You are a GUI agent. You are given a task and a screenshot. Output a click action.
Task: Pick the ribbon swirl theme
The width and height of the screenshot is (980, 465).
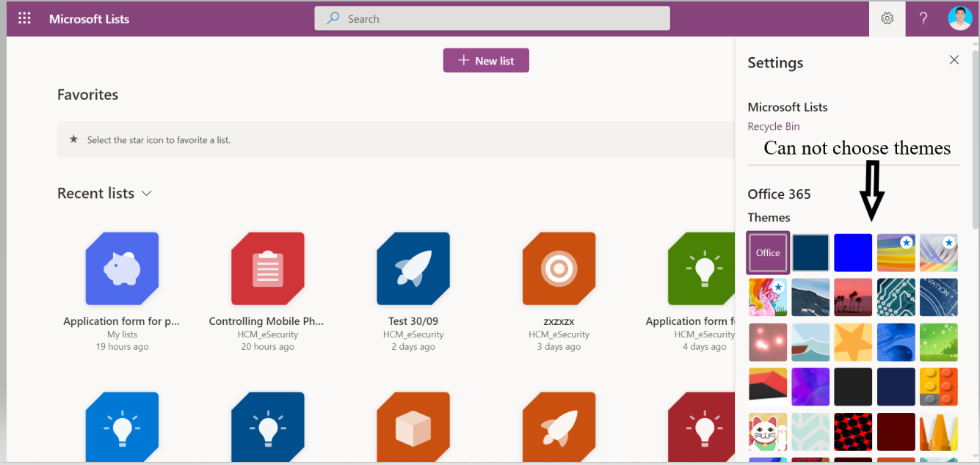pyautogui.click(x=939, y=253)
